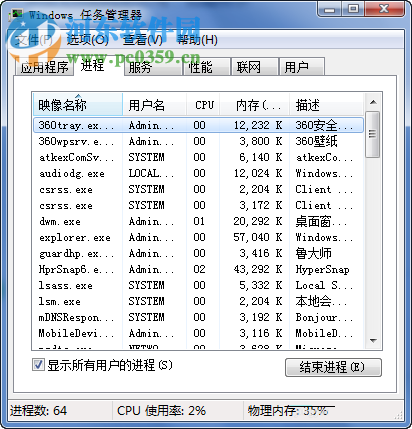Click the scrollbar up arrow
The image size is (412, 429).
pyautogui.click(x=373, y=102)
